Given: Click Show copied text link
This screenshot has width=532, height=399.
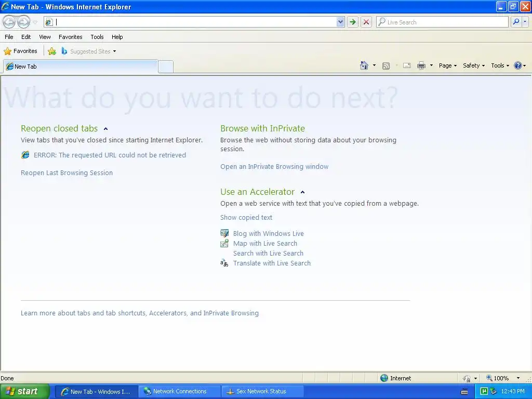Looking at the screenshot, I should pyautogui.click(x=246, y=218).
